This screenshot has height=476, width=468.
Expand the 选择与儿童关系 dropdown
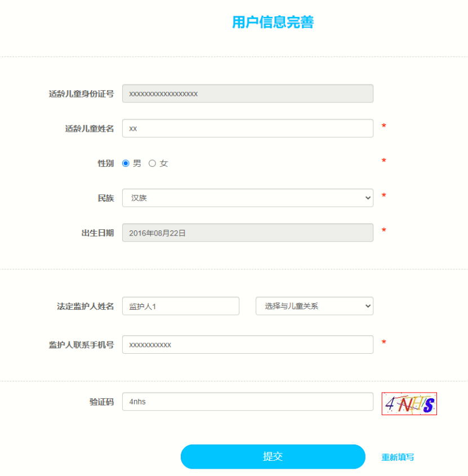click(x=314, y=306)
